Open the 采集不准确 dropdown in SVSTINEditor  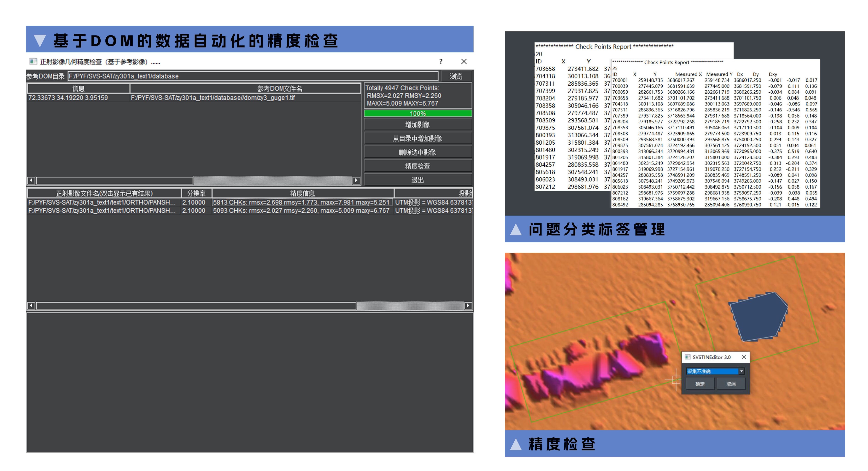click(741, 371)
